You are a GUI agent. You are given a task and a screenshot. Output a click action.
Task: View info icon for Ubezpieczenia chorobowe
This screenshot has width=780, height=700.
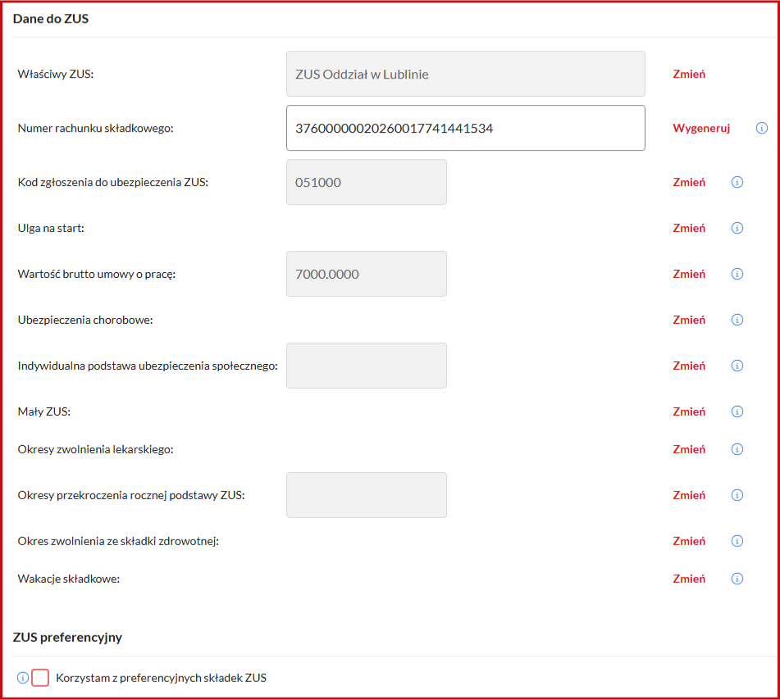click(737, 320)
